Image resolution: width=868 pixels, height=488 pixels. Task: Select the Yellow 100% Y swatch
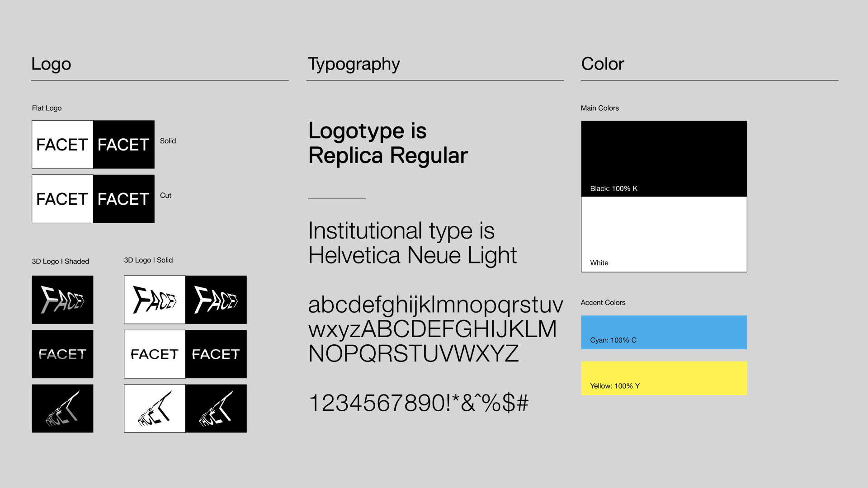(x=664, y=378)
